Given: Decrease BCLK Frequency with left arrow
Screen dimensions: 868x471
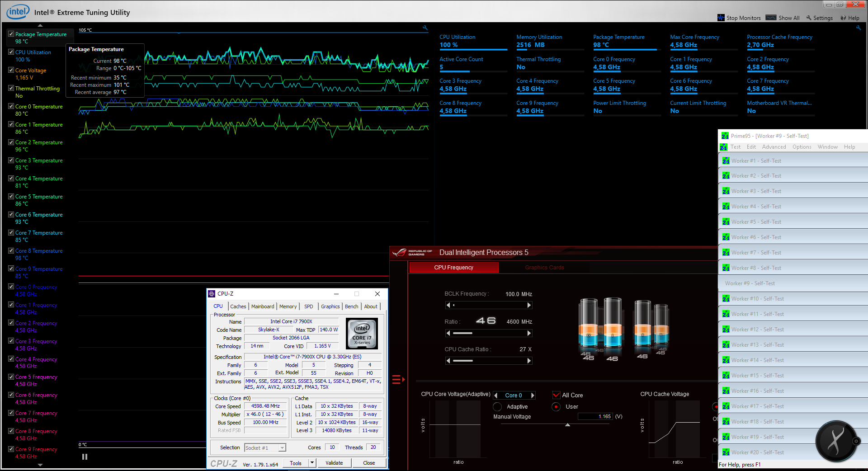Looking at the screenshot, I should click(448, 305).
